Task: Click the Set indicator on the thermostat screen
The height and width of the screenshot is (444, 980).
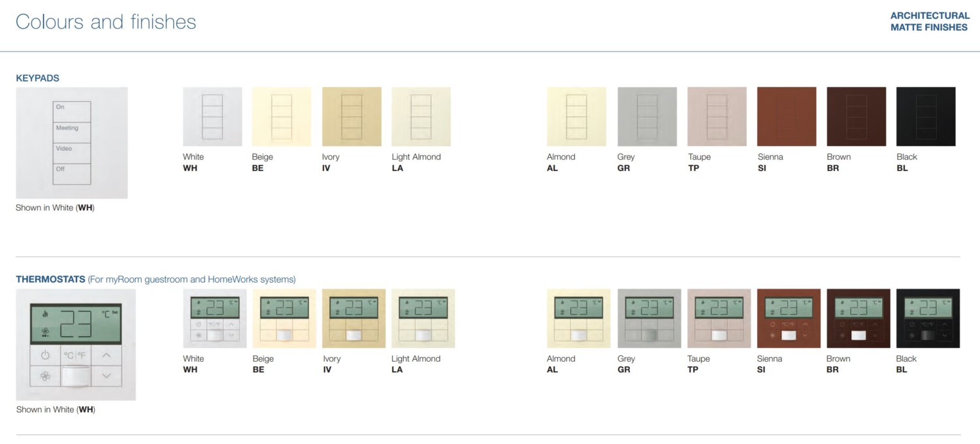Action: [x=114, y=311]
